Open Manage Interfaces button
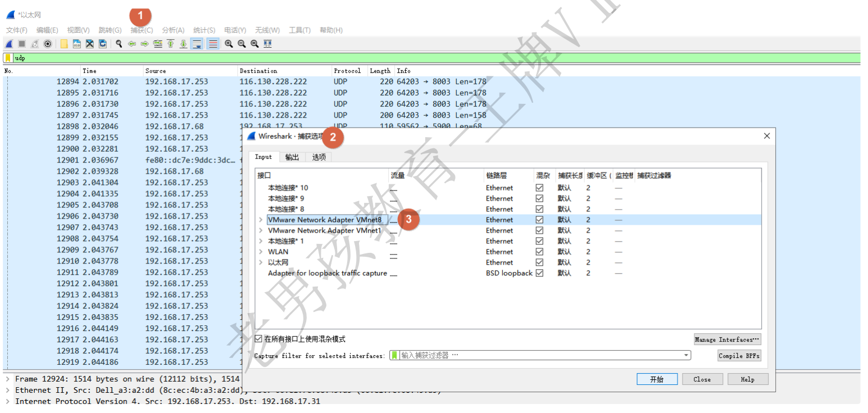This screenshot has height=413, width=868. 728,339
